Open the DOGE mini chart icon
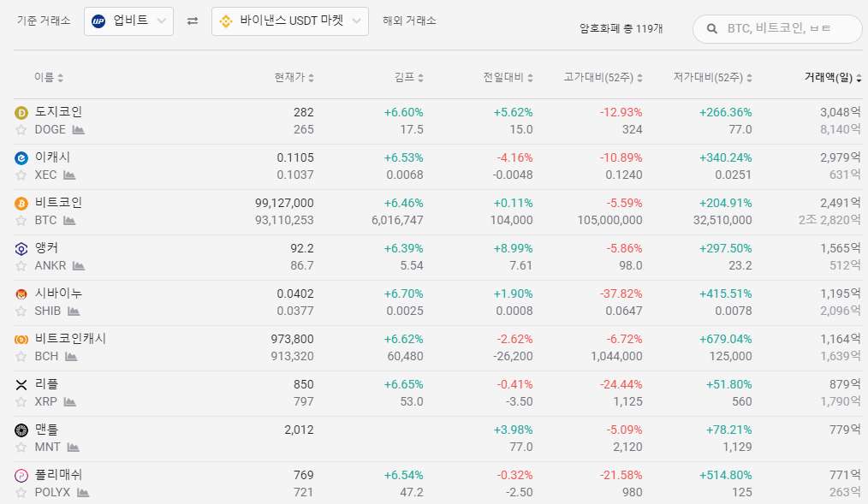This screenshot has height=504, width=868. pos(79,130)
